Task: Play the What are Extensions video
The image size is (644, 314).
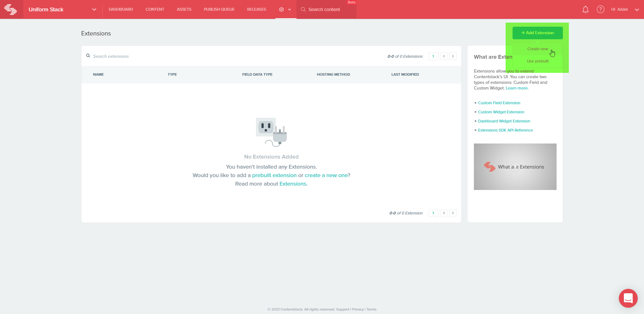Action: (515, 167)
